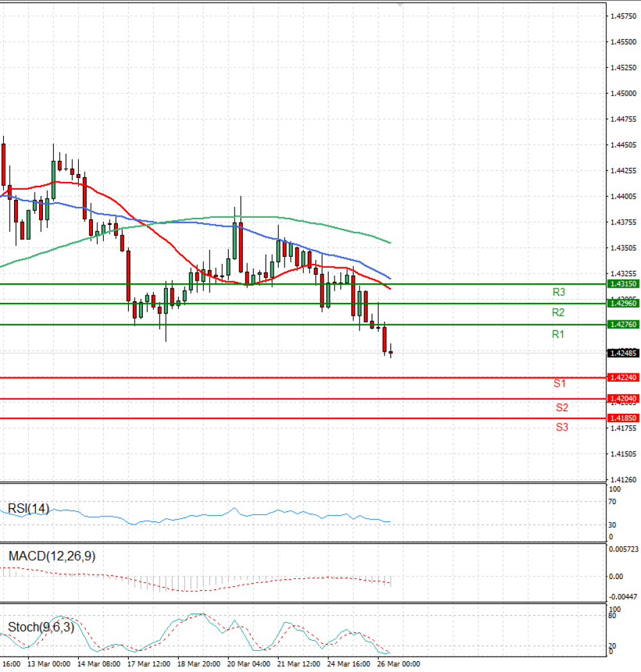
Task: Click the 1.43755 price axis value
Action: [624, 222]
